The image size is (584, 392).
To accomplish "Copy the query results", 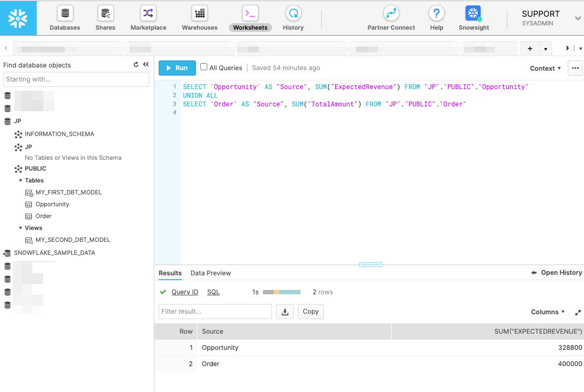I will [311, 312].
